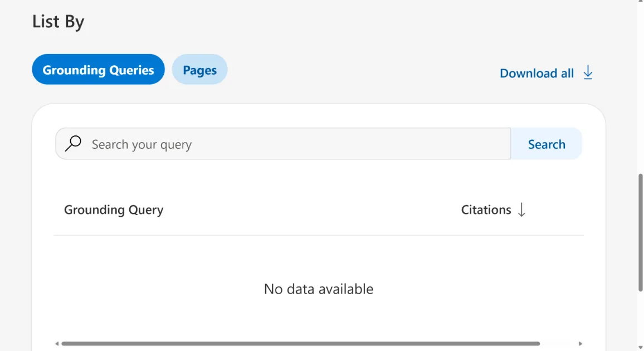The height and width of the screenshot is (351, 644).
Task: Click the left arrow of horizontal scrollbar
Action: pos(56,344)
